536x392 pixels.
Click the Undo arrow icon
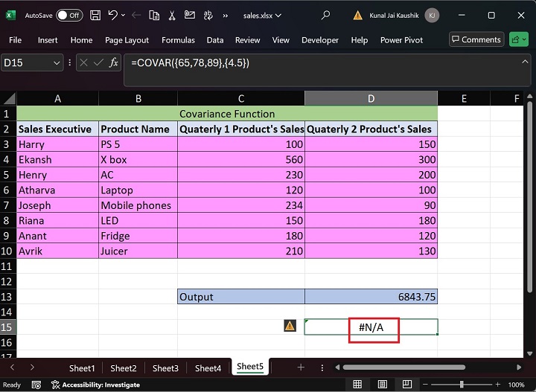click(x=112, y=15)
